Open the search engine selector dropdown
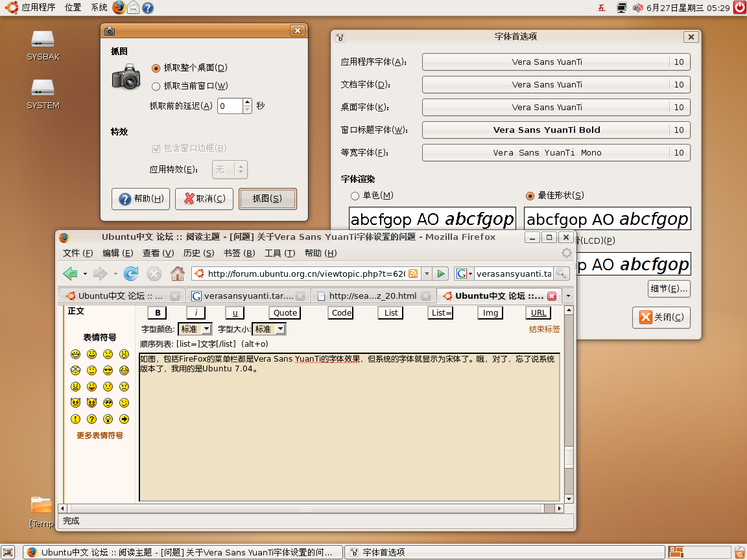This screenshot has height=560, width=747. [464, 274]
